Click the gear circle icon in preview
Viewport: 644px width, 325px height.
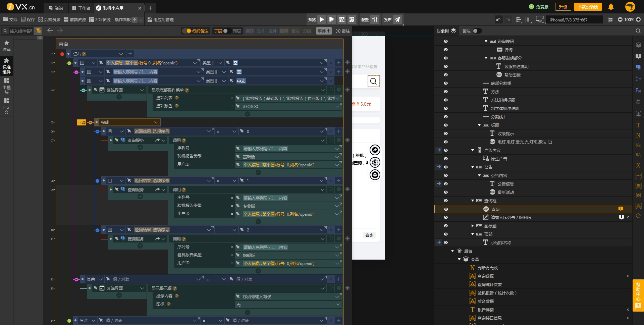click(x=375, y=175)
